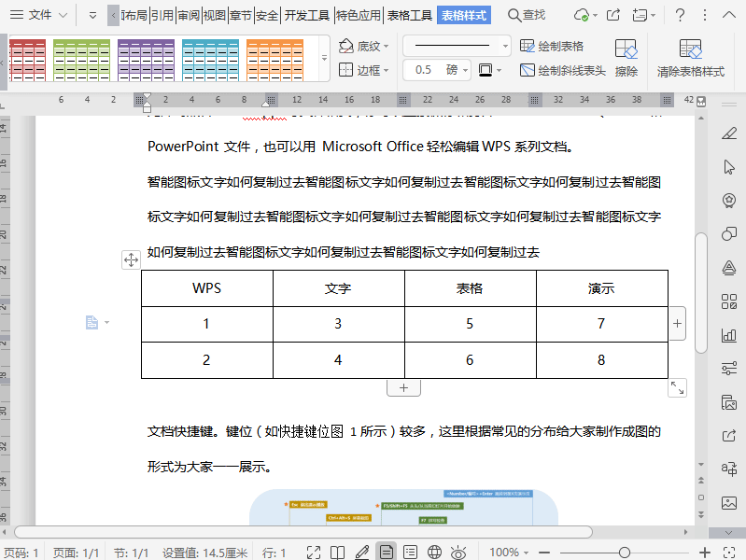746x560 pixels.
Task: Pick the border color swatch
Action: (x=486, y=70)
